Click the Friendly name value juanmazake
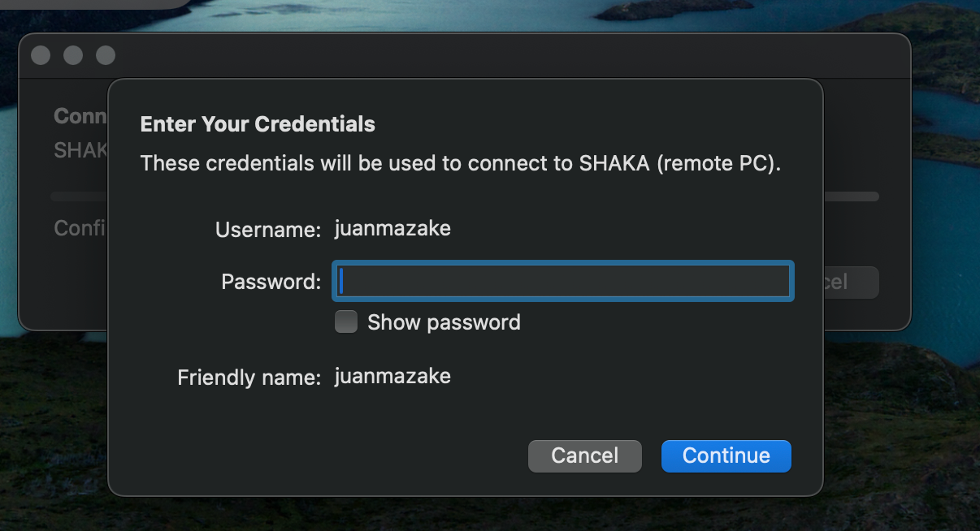 (x=392, y=376)
